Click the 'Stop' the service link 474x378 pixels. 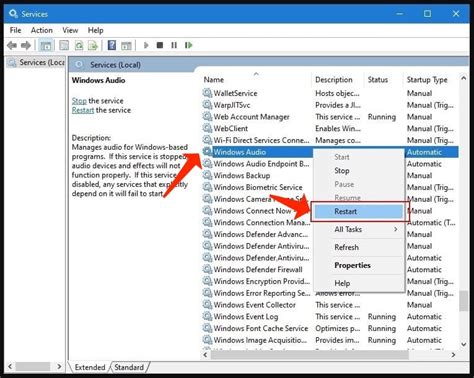(79, 101)
